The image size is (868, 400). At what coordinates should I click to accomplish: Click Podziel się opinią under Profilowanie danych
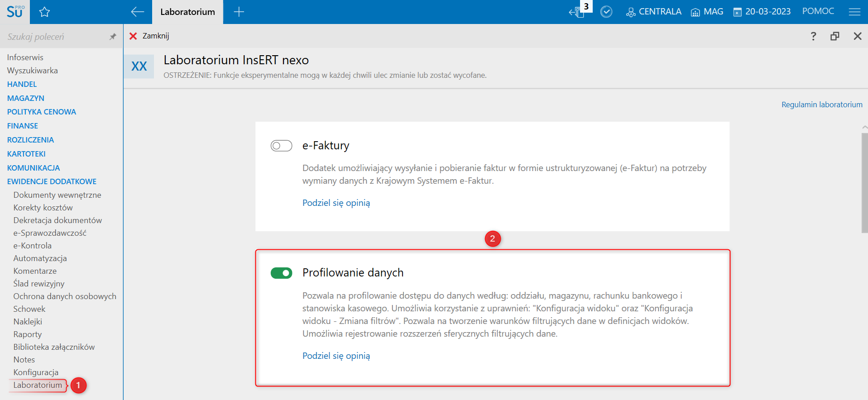[336, 356]
